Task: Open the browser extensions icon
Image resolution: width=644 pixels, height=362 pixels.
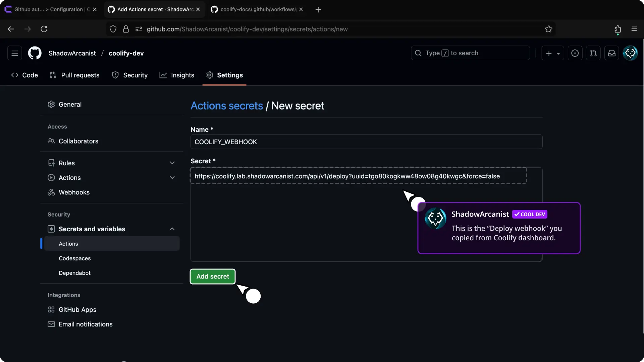Action: tap(618, 29)
